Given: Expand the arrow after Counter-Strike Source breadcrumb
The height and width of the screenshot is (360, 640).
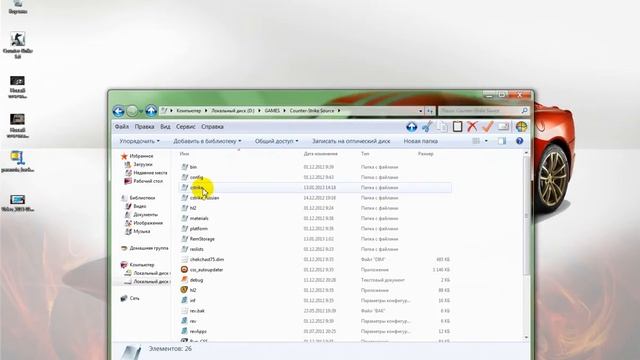Looking at the screenshot, I should (339, 111).
